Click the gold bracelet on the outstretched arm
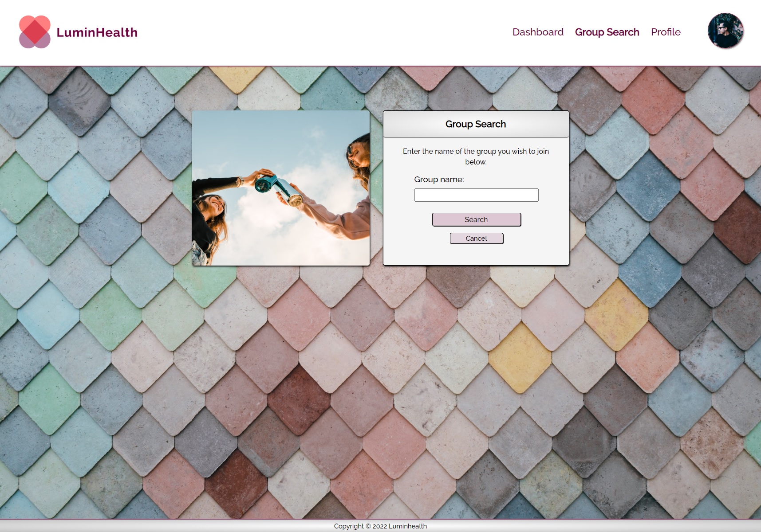This screenshot has height=532, width=761. pyautogui.click(x=241, y=181)
